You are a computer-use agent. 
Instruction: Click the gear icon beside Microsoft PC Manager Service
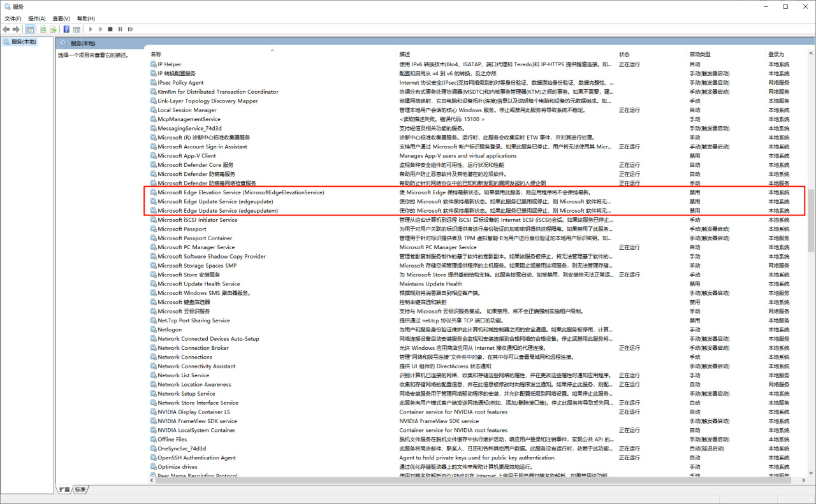point(153,247)
